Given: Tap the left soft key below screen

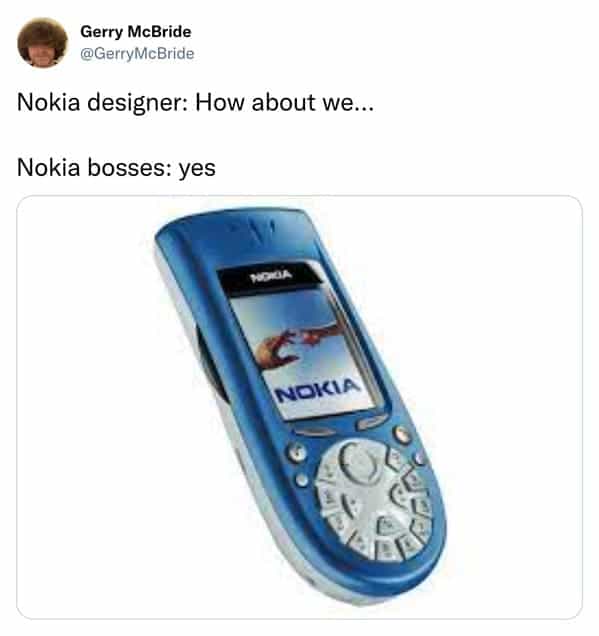Looking at the screenshot, I should click(x=314, y=432).
